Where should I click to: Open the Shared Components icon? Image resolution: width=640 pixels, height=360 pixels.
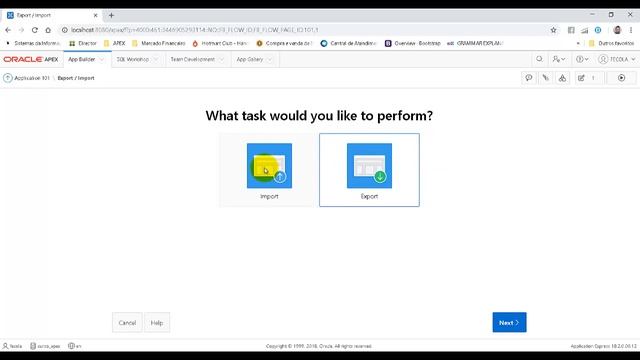(x=562, y=78)
